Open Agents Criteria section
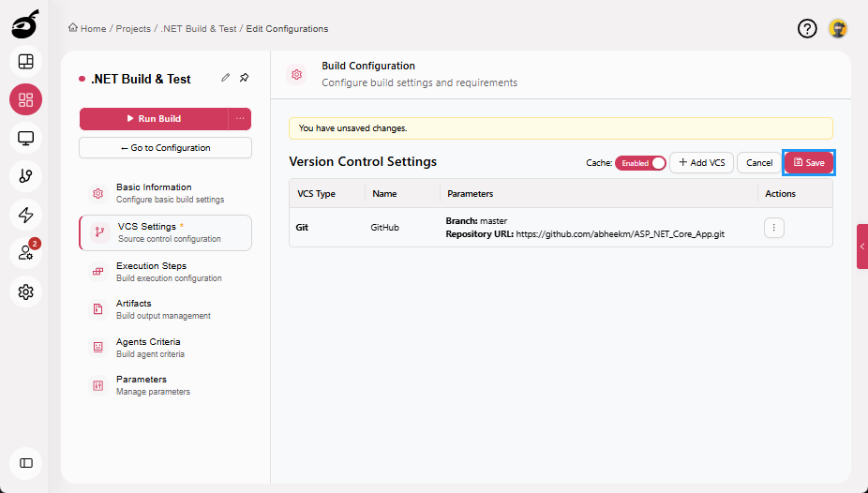This screenshot has height=493, width=868. tap(165, 348)
